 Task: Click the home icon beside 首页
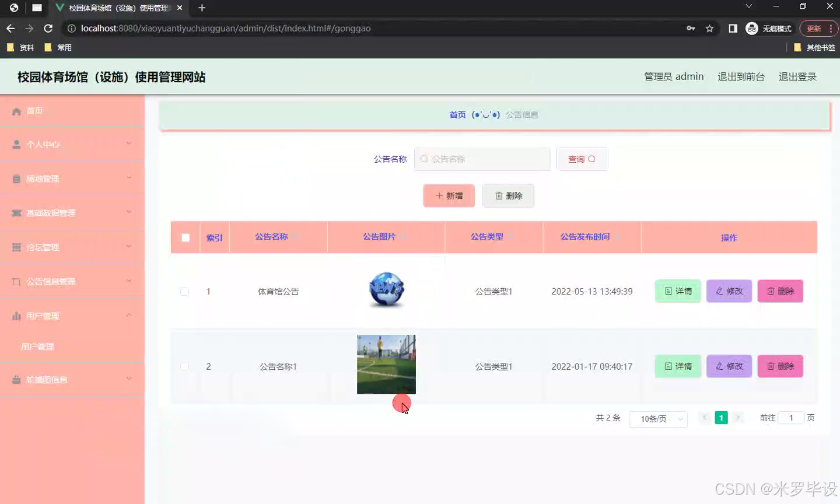point(17,110)
